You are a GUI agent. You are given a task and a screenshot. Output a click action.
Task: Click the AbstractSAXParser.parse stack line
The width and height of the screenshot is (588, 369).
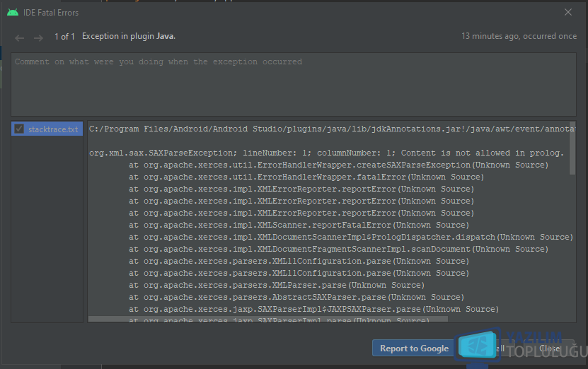(296, 297)
